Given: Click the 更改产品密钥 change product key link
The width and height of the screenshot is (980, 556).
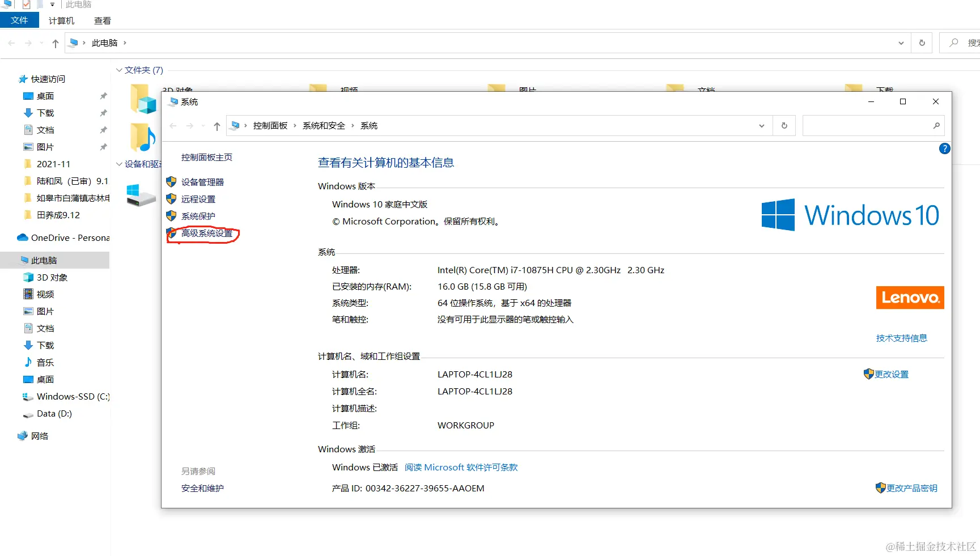Looking at the screenshot, I should click(x=912, y=488).
